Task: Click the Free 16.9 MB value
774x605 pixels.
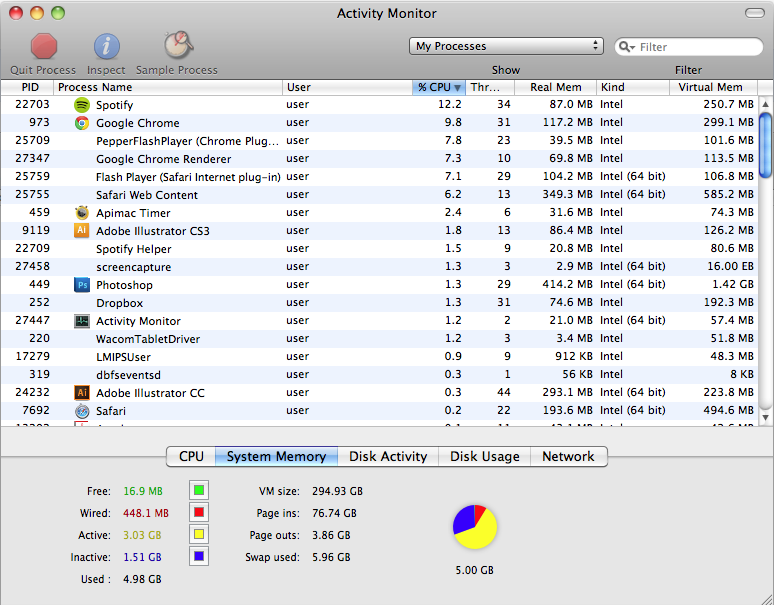Action: pyautogui.click(x=143, y=492)
